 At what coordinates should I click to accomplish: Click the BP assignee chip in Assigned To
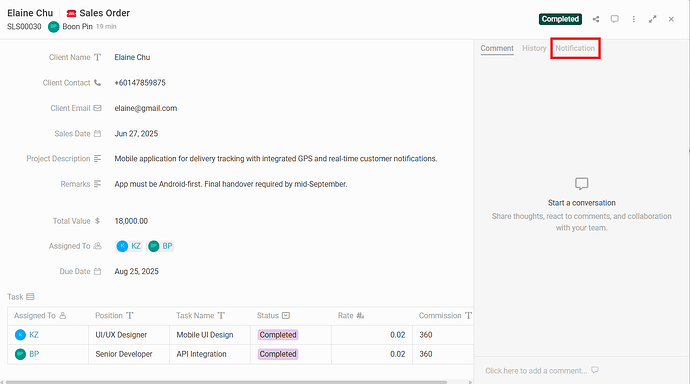click(x=160, y=246)
